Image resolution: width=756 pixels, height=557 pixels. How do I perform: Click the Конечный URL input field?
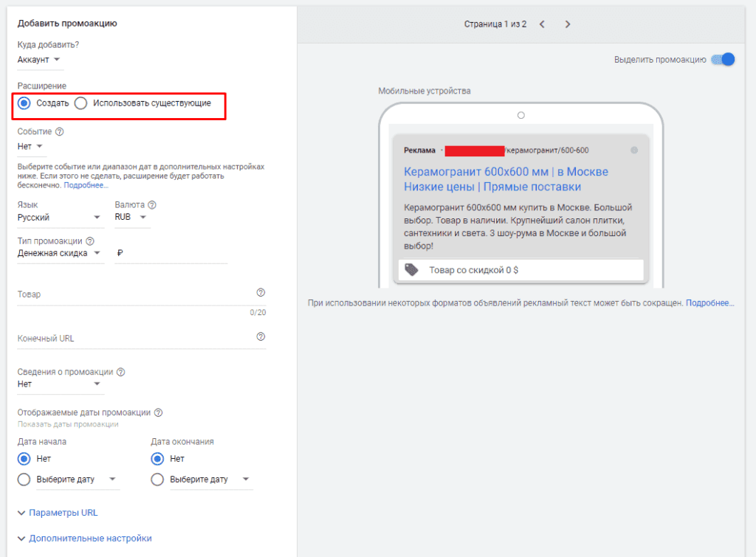click(x=142, y=339)
